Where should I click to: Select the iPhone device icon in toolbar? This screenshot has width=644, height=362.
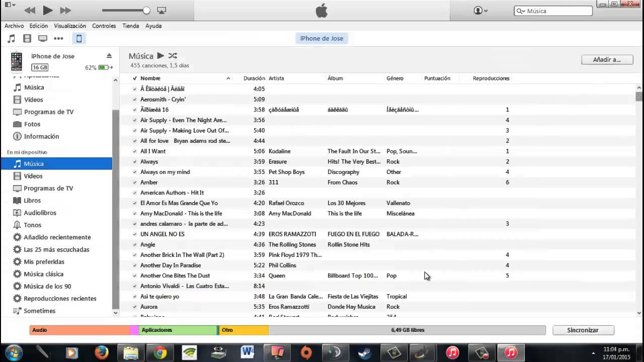78,38
